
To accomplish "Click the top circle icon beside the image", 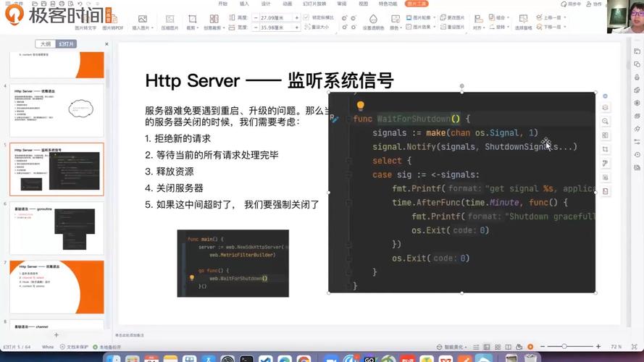I will coord(605,96).
